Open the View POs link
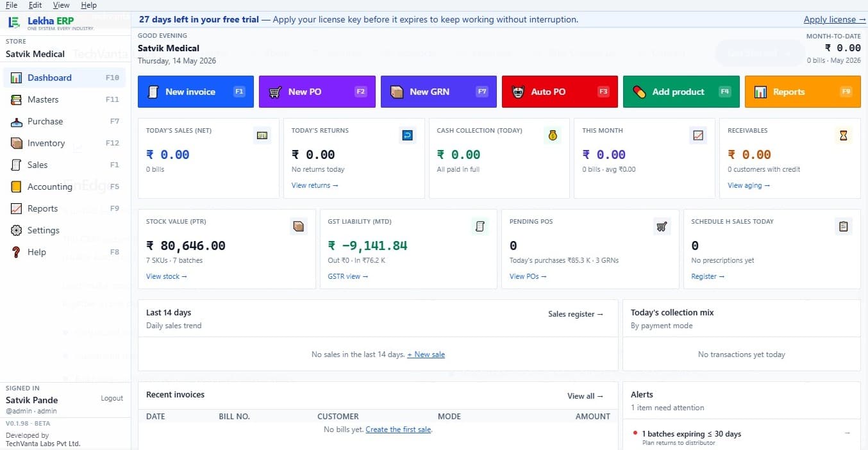The height and width of the screenshot is (450, 868). (x=528, y=276)
